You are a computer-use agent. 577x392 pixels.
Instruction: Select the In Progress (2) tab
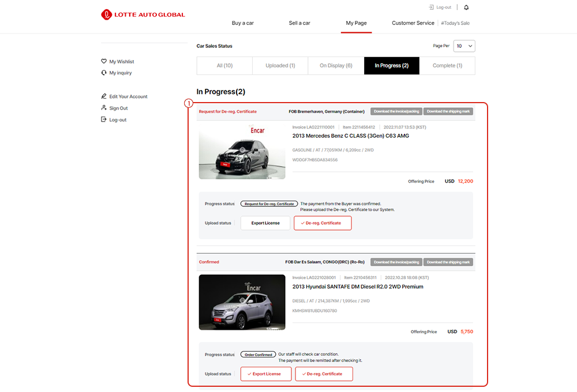click(392, 66)
